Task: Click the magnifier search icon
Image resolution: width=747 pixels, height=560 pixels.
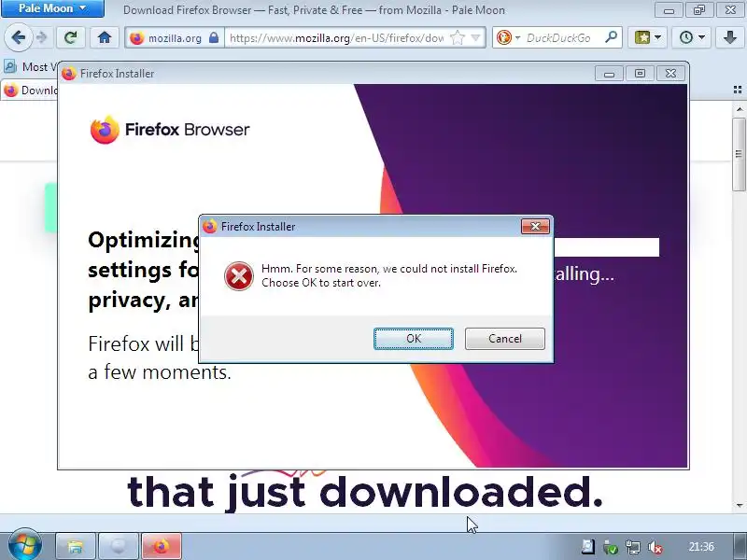Action: pyautogui.click(x=611, y=37)
